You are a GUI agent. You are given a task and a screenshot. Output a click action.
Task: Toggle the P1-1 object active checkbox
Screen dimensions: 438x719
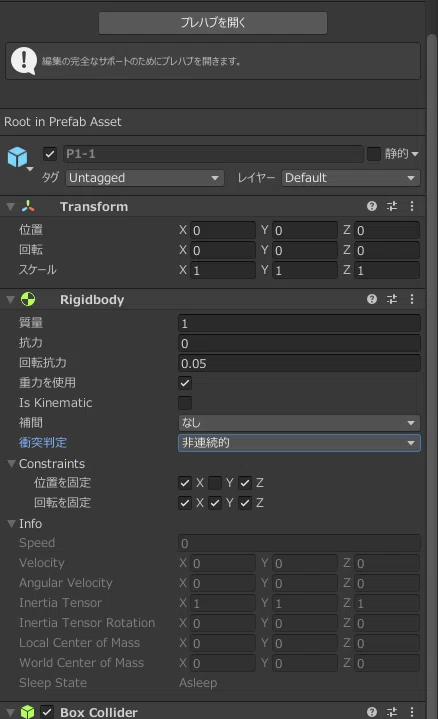pyautogui.click(x=50, y=154)
